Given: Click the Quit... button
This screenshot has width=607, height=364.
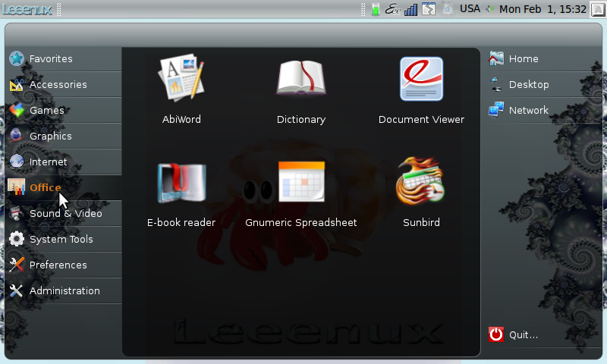Looking at the screenshot, I should pos(544,334).
